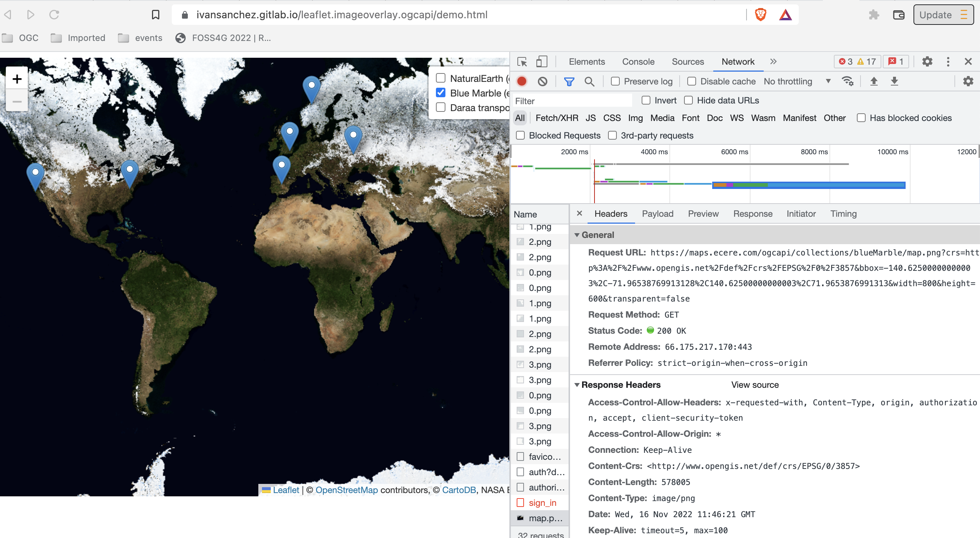Open the extensions puzzle icon
Viewport: 980px width, 538px height.
[874, 15]
